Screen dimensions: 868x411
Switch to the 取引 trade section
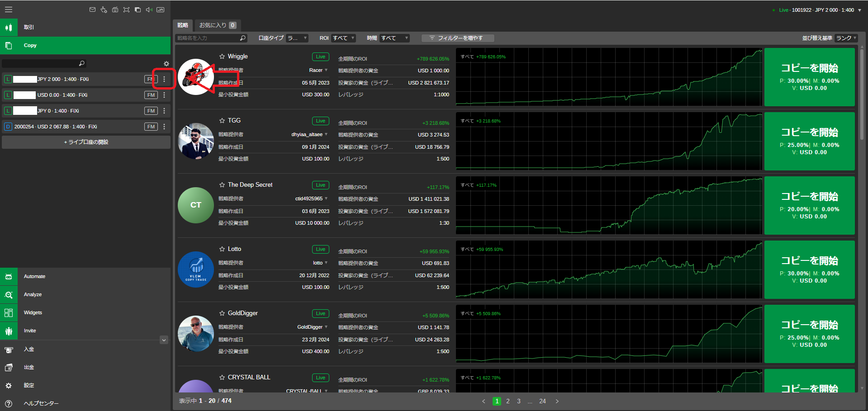(x=85, y=27)
